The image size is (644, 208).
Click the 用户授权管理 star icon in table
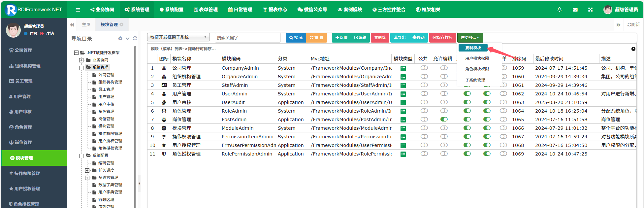point(164,145)
